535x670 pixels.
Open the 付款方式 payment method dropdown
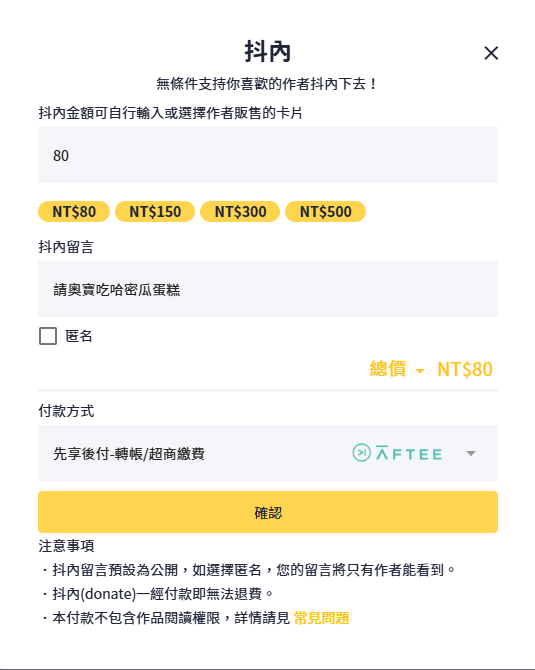click(268, 453)
